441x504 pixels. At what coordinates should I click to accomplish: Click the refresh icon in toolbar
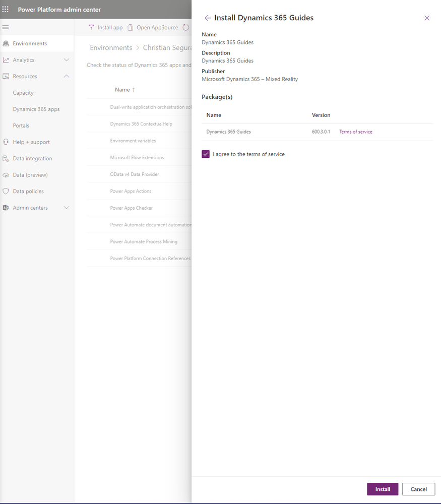coord(186,27)
